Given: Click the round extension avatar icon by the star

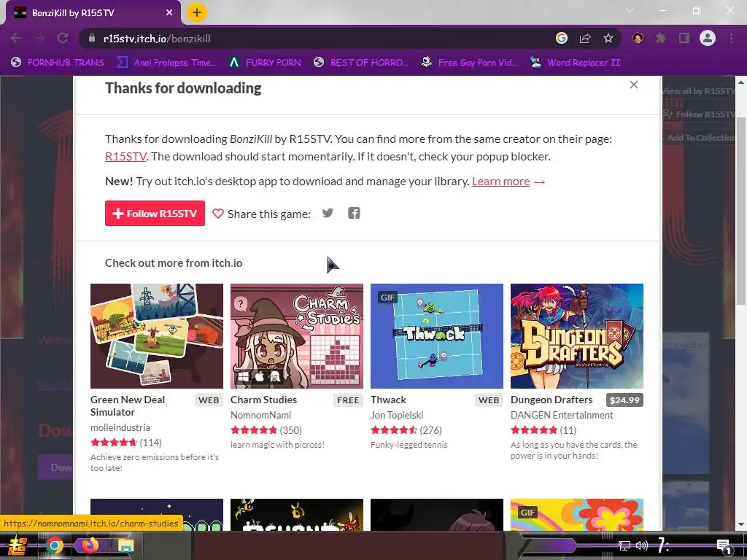Looking at the screenshot, I should (x=638, y=38).
